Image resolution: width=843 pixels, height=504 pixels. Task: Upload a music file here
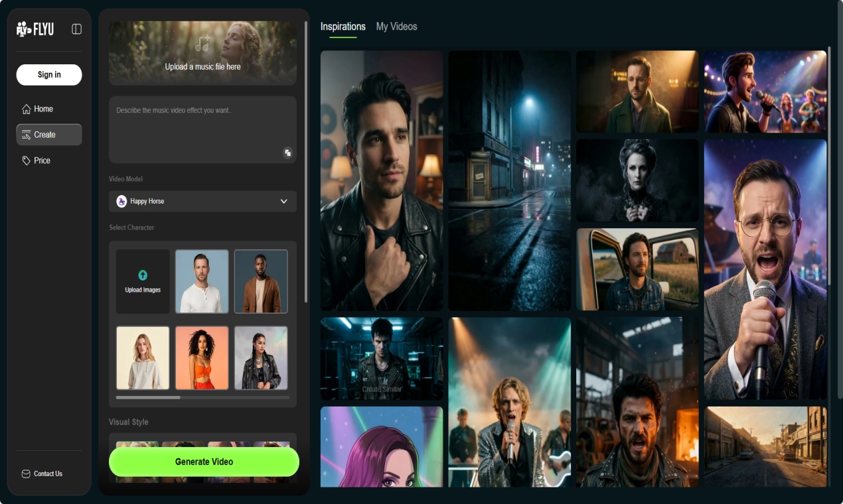[x=203, y=53]
